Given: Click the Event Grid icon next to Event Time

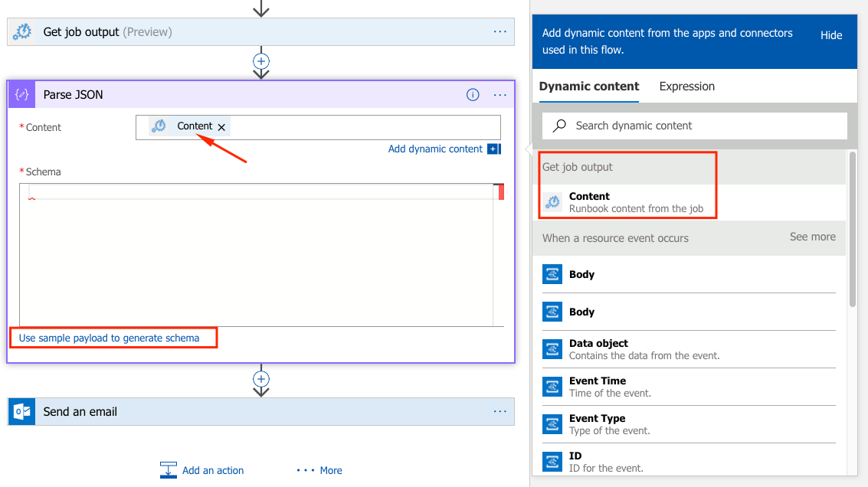Looking at the screenshot, I should point(552,386).
